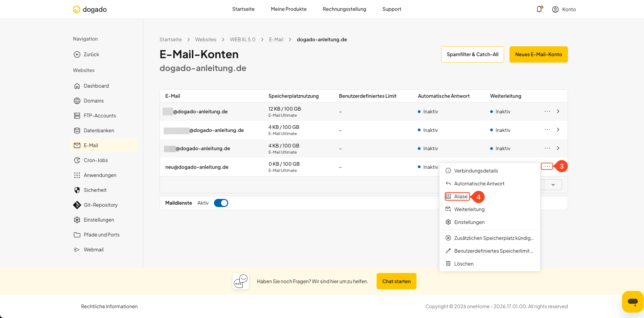
Task: Click '12 KB / 100 GB' storage value
Action: [285, 109]
